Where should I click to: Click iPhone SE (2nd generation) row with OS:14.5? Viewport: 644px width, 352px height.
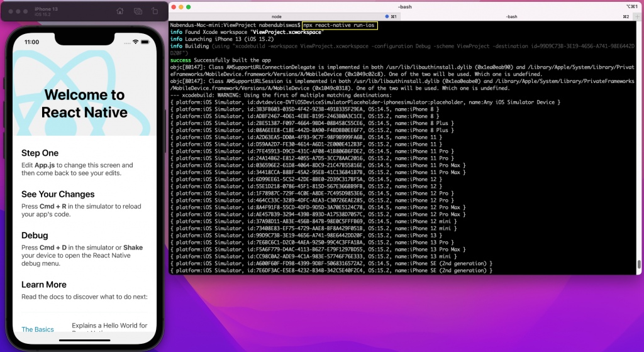[x=331, y=263]
